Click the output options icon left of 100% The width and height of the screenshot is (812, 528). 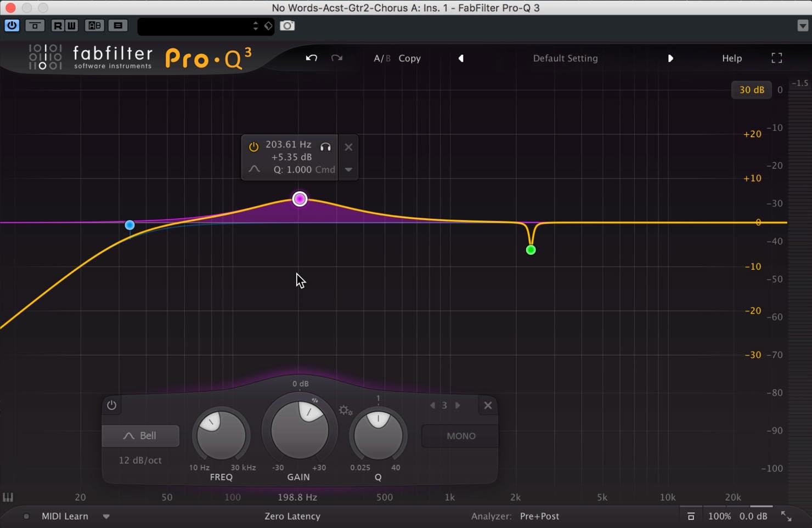(691, 516)
